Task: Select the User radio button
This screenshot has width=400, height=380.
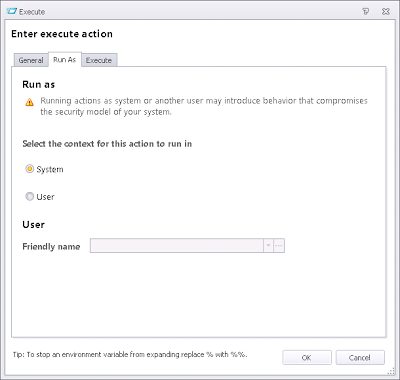Action: [30, 197]
